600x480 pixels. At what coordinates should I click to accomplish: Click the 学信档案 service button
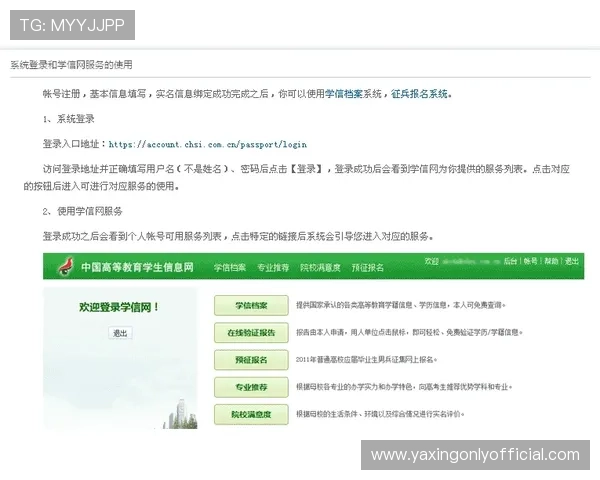click(x=251, y=305)
